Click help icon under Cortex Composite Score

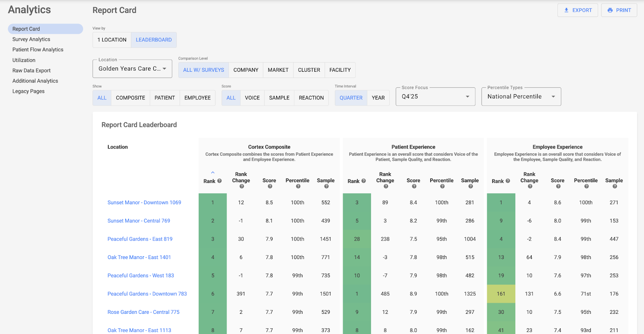point(270,187)
